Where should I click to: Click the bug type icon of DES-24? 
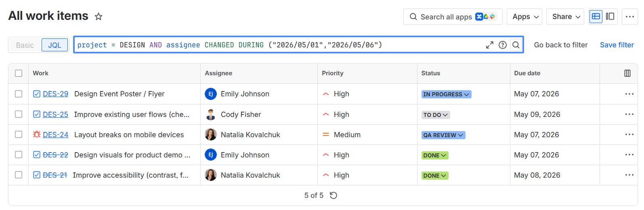(x=37, y=134)
